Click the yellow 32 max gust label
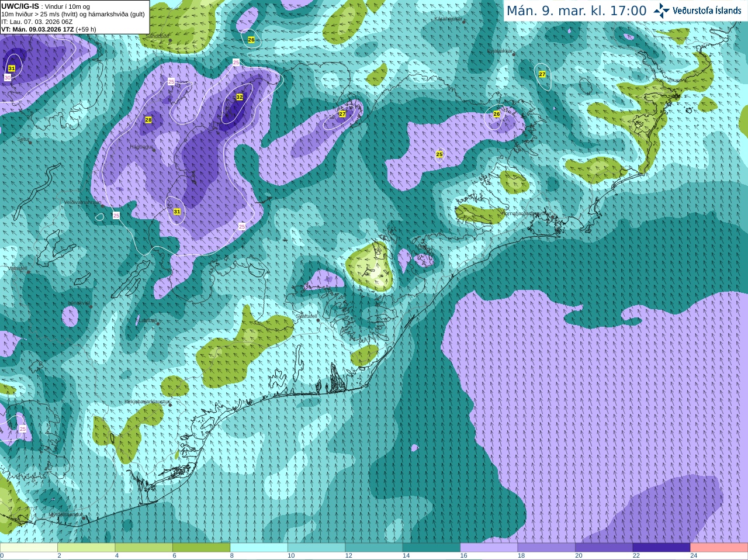 240,97
